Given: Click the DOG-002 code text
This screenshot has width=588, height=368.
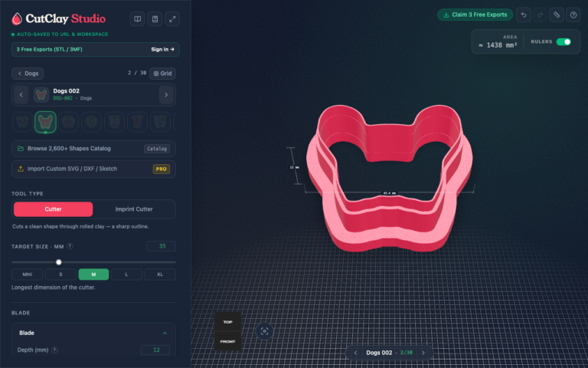Looking at the screenshot, I should (x=63, y=98).
